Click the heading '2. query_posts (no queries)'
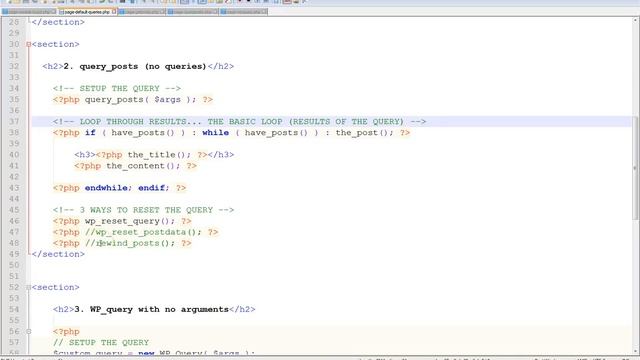The image size is (640, 360). point(135,66)
